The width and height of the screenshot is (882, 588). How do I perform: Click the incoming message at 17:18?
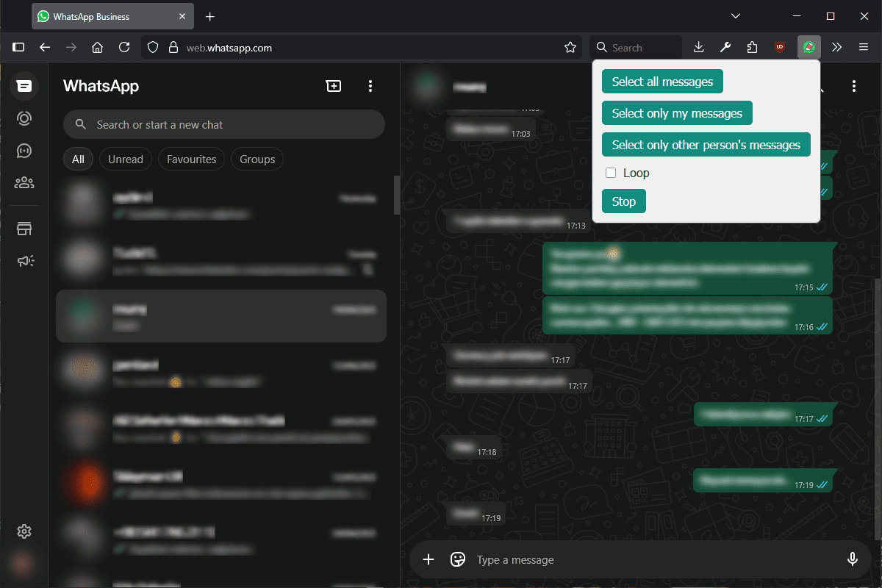tap(474, 448)
